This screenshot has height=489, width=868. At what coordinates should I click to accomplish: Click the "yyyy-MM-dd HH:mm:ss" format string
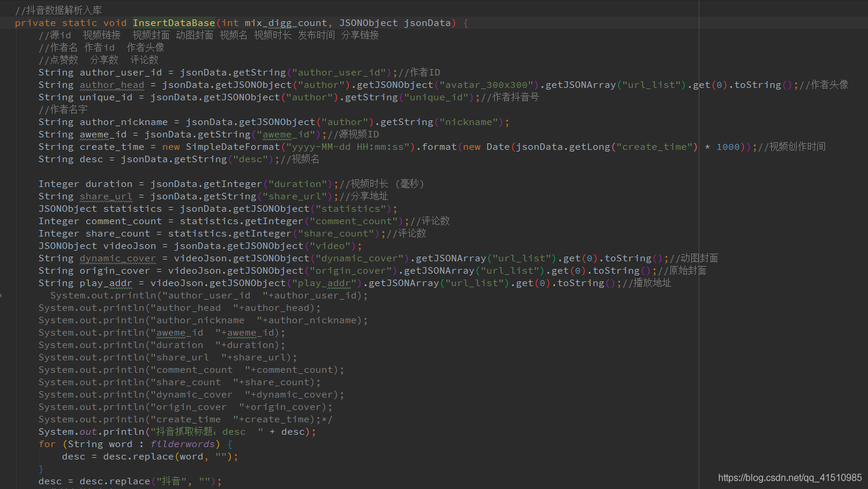(x=348, y=147)
